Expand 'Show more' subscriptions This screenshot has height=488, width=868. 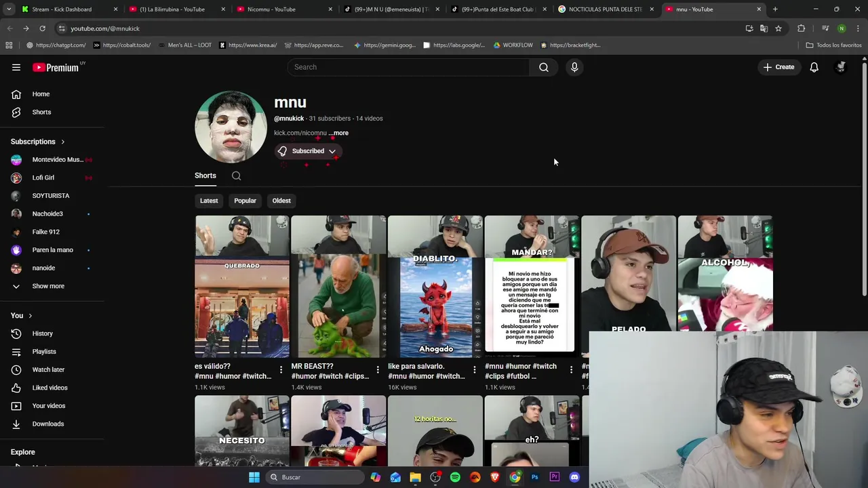click(x=47, y=286)
